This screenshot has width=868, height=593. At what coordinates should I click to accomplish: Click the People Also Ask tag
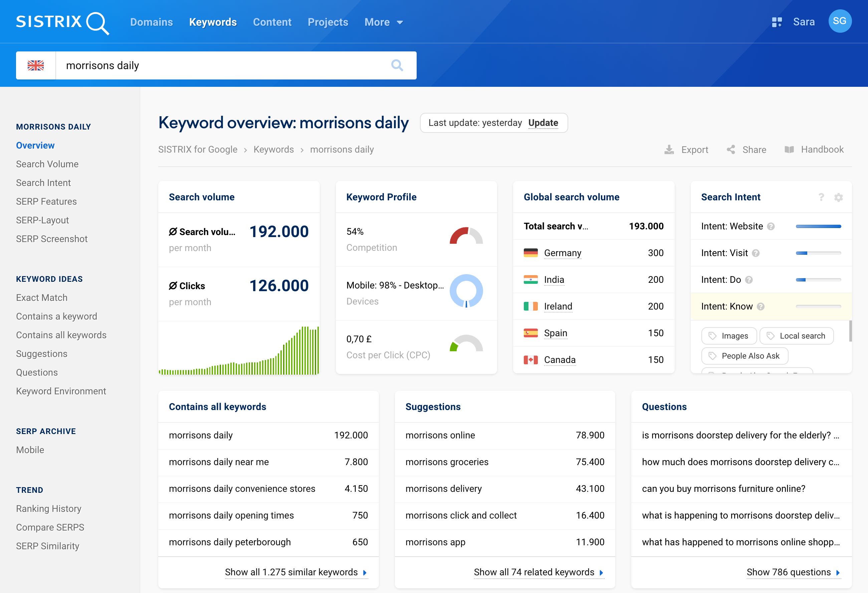point(744,356)
